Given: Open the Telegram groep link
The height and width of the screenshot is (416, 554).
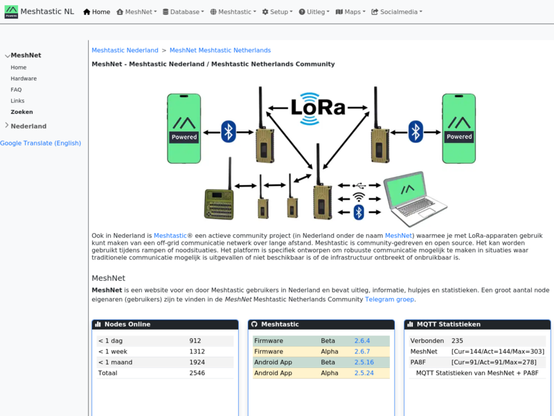Looking at the screenshot, I should [x=389, y=299].
